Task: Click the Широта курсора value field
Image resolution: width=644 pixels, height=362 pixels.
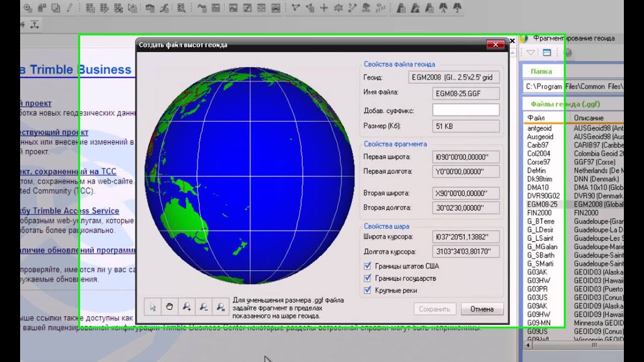Action: (466, 237)
